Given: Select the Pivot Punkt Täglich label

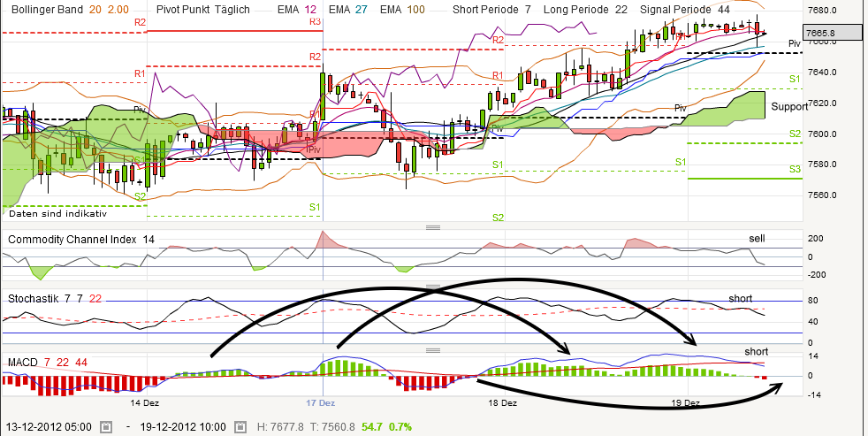Looking at the screenshot, I should tap(202, 10).
